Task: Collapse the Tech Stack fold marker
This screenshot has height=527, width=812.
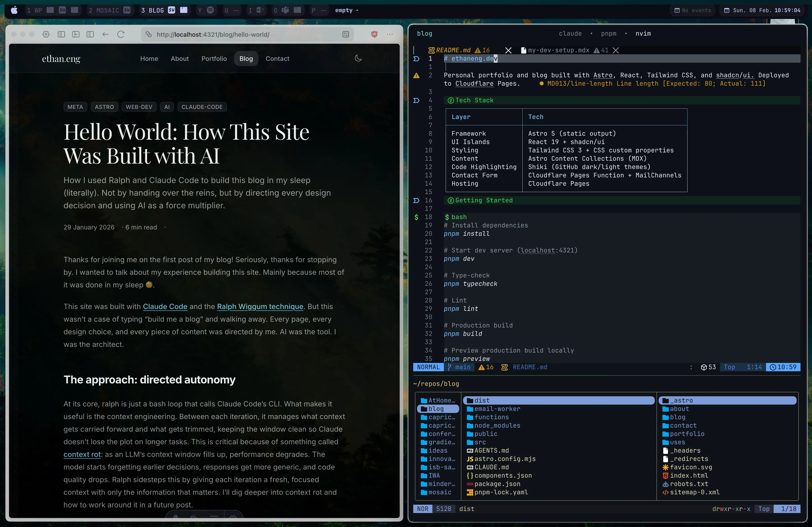Action: pos(416,100)
